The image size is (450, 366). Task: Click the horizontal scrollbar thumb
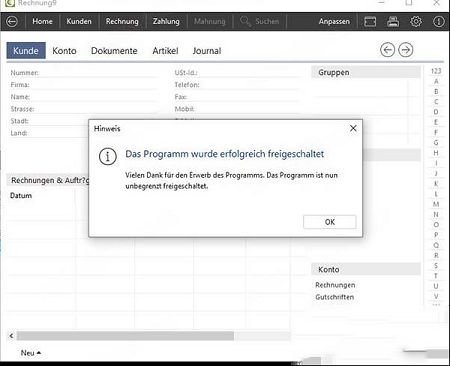pyautogui.click(x=125, y=336)
